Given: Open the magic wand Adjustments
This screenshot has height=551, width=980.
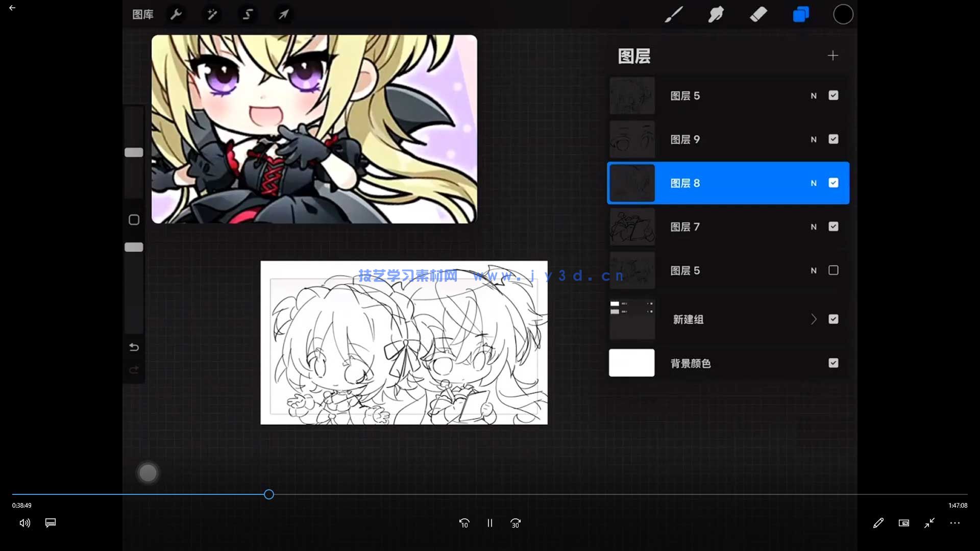Looking at the screenshot, I should pyautogui.click(x=212, y=14).
